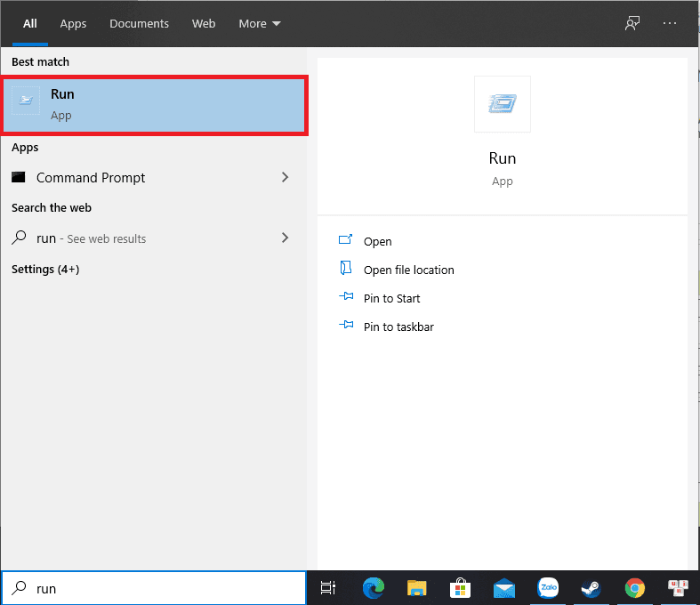This screenshot has height=605, width=700.
Task: Expand the run web results chevron
Action: 285,238
